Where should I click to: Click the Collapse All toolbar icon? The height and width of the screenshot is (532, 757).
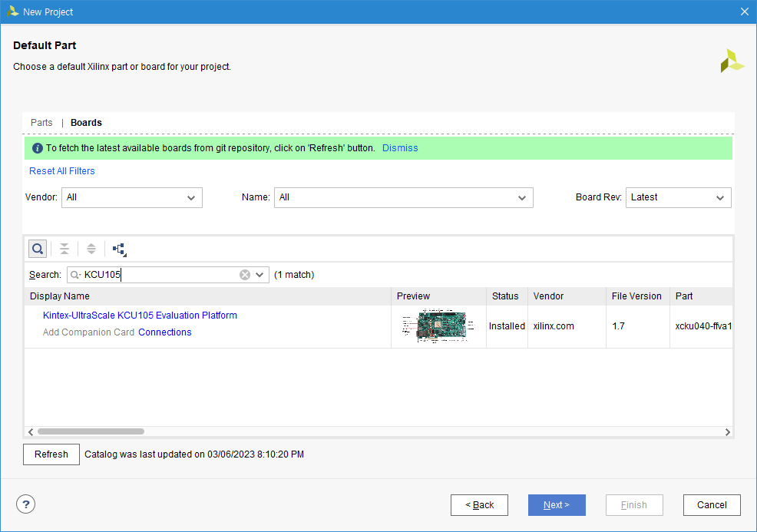[64, 249]
